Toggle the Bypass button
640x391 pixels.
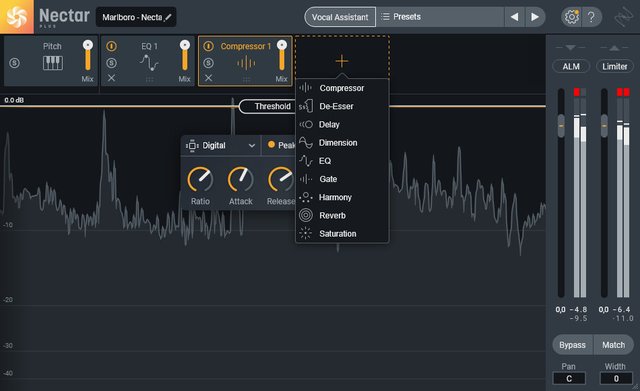click(x=572, y=345)
